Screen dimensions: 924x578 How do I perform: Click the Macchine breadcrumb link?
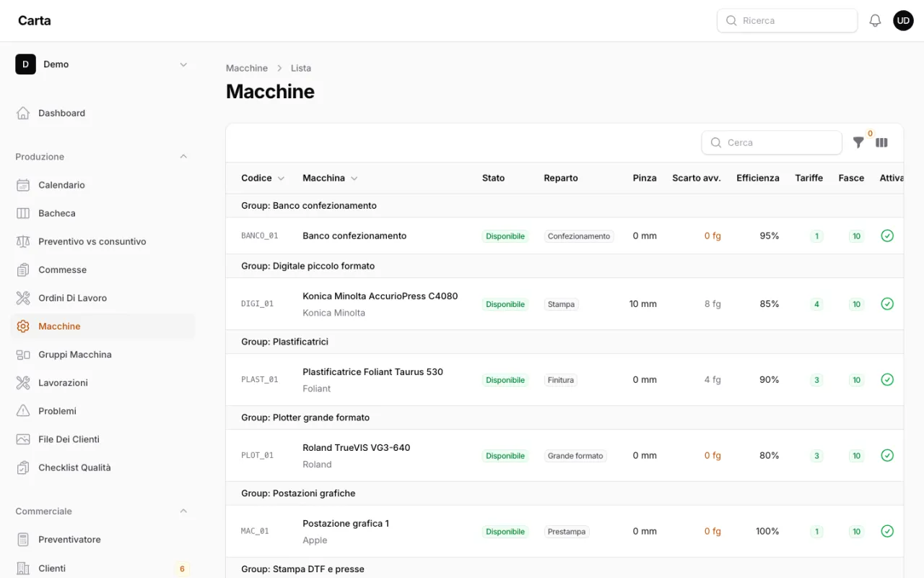247,68
